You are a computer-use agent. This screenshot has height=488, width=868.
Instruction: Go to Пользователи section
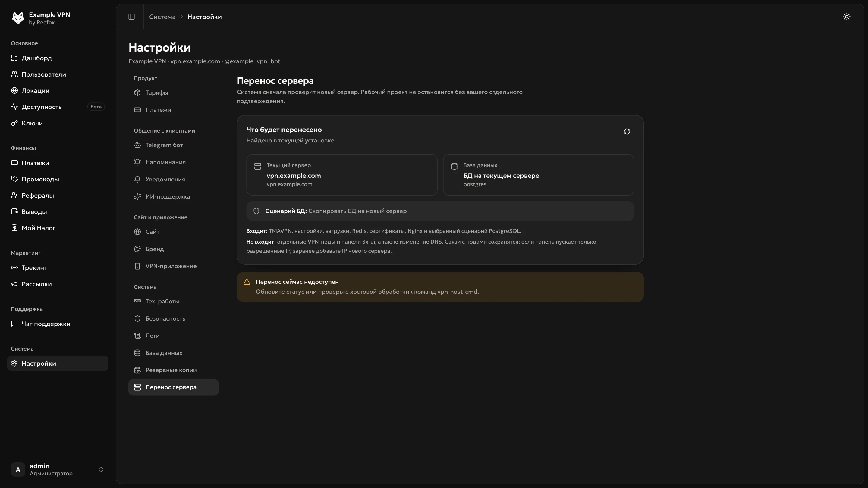coord(58,74)
